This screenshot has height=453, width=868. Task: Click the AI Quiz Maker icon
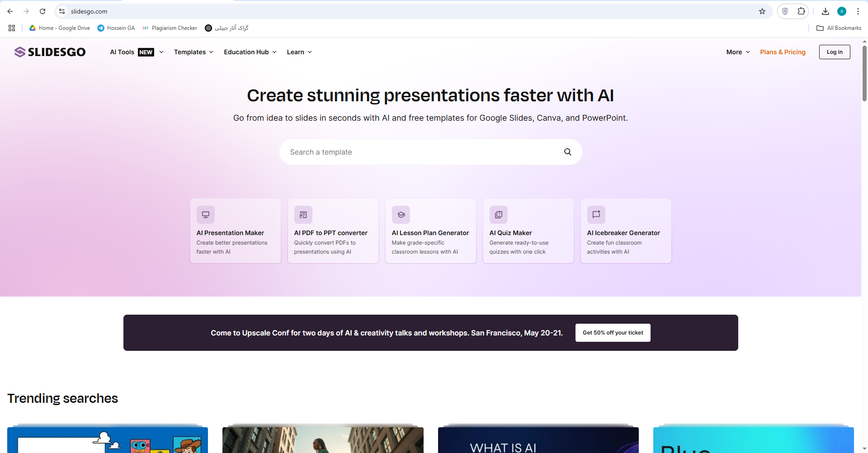pyautogui.click(x=499, y=215)
